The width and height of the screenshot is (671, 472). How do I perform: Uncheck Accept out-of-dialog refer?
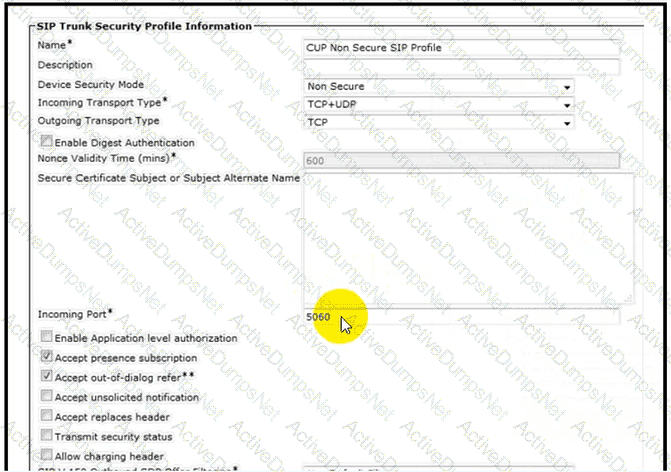46,377
